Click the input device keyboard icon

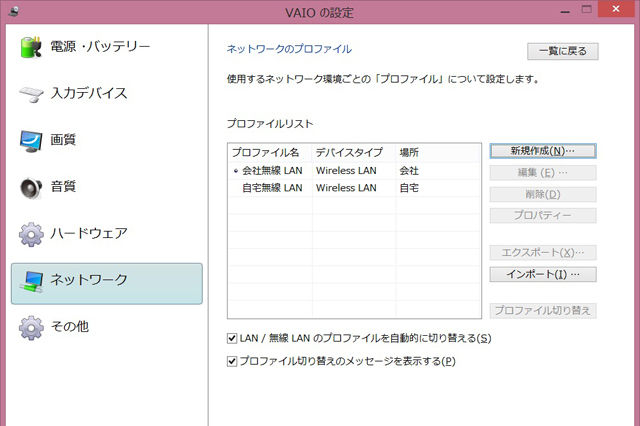tap(31, 94)
